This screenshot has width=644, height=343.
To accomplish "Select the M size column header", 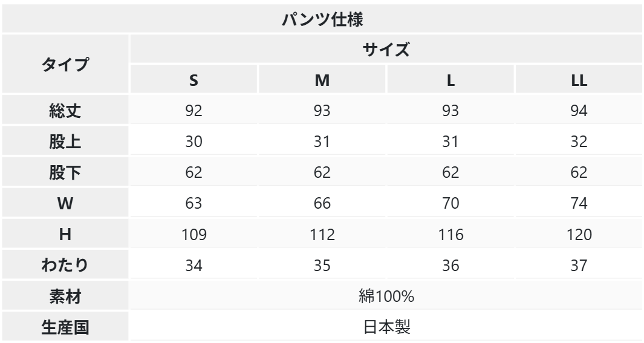I will coord(322,79).
